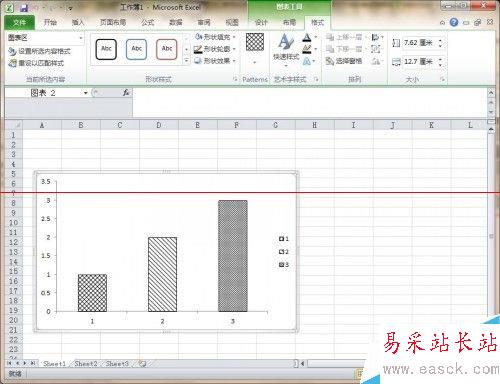Click the Insert Worksheet icon after Sheet3

pos(143,363)
